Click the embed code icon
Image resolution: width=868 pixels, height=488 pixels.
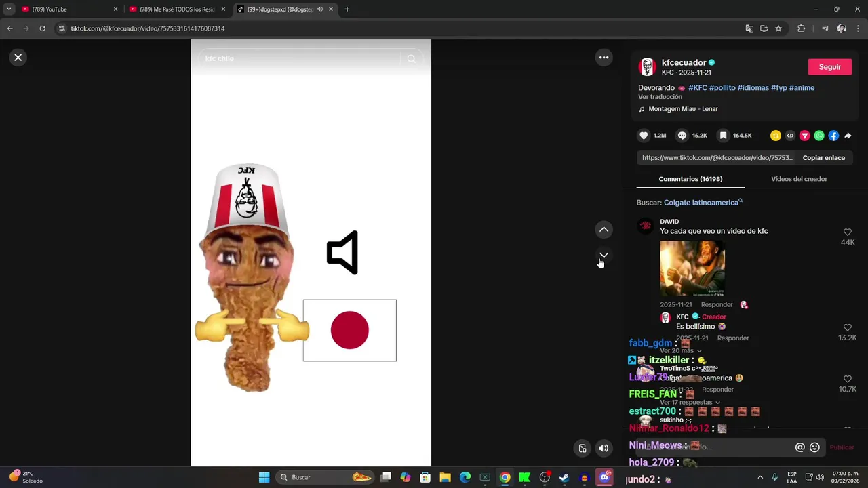coord(790,136)
